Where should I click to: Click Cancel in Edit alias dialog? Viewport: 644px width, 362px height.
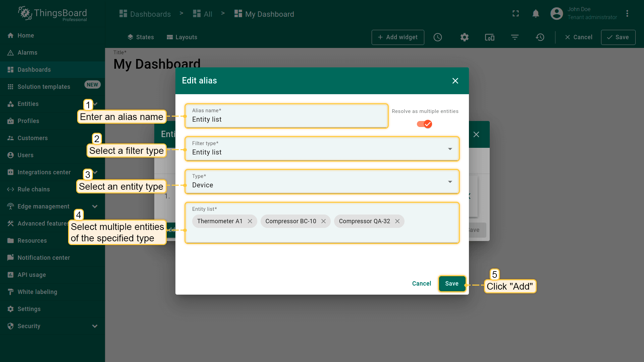pos(421,284)
